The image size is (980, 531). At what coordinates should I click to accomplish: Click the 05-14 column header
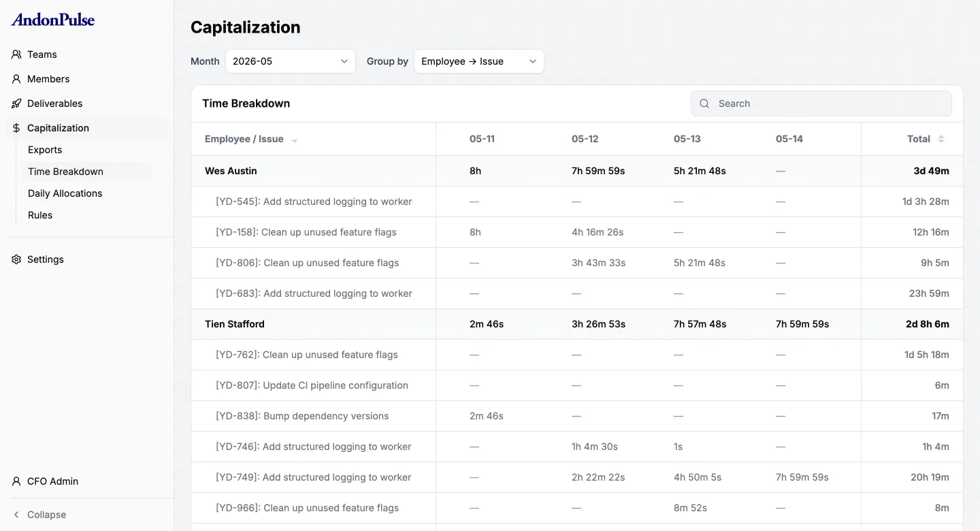[789, 139]
